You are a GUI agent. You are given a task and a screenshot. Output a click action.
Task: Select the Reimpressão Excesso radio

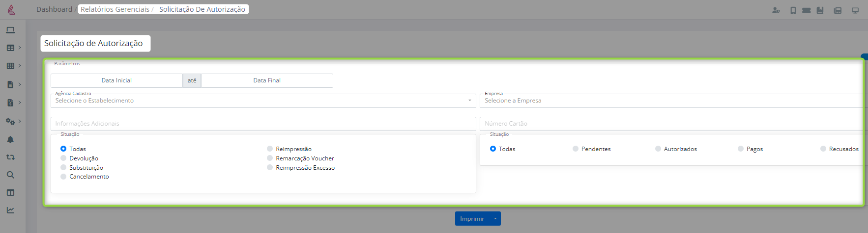click(x=270, y=167)
